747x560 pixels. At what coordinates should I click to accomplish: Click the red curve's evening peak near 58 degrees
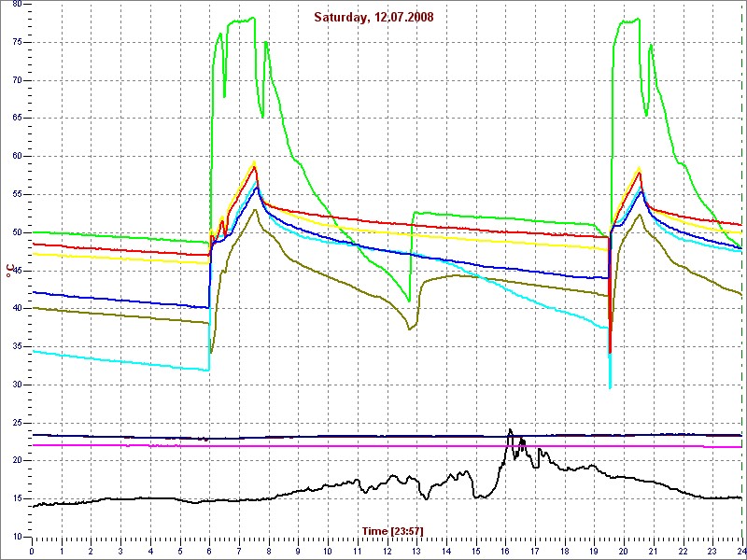tap(640, 173)
